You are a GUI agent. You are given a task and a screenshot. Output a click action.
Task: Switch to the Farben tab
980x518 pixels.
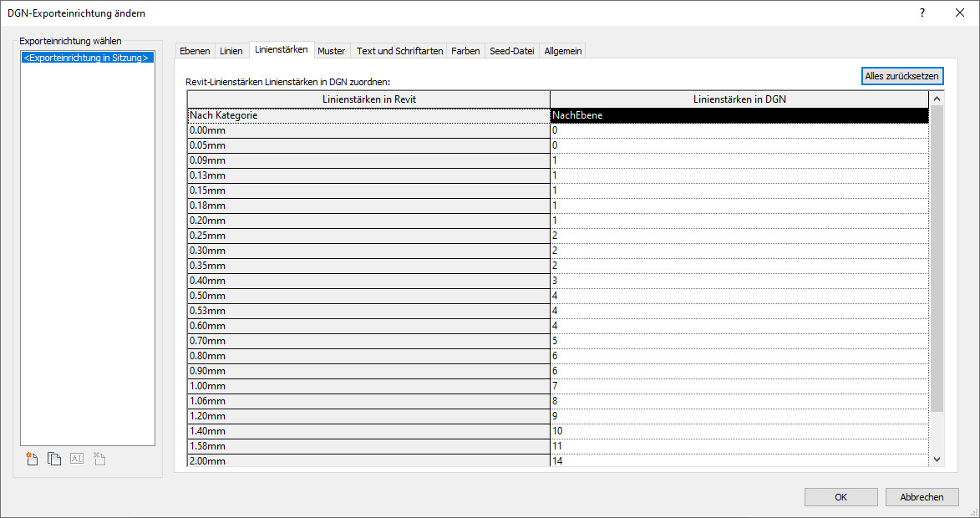pyautogui.click(x=465, y=51)
